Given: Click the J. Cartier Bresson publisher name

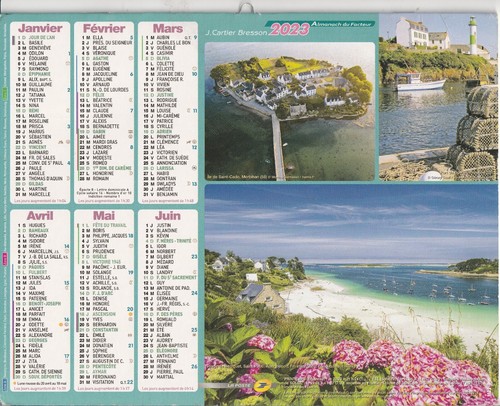Looking at the screenshot, I should click(x=236, y=33).
